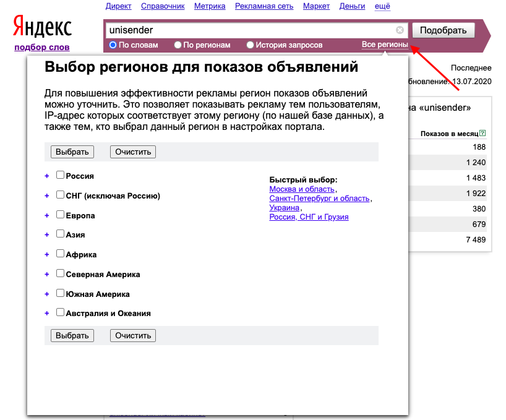The image size is (506, 420).
Task: Check the СНГ (исключая Россию) checkbox
Action: pyautogui.click(x=60, y=195)
